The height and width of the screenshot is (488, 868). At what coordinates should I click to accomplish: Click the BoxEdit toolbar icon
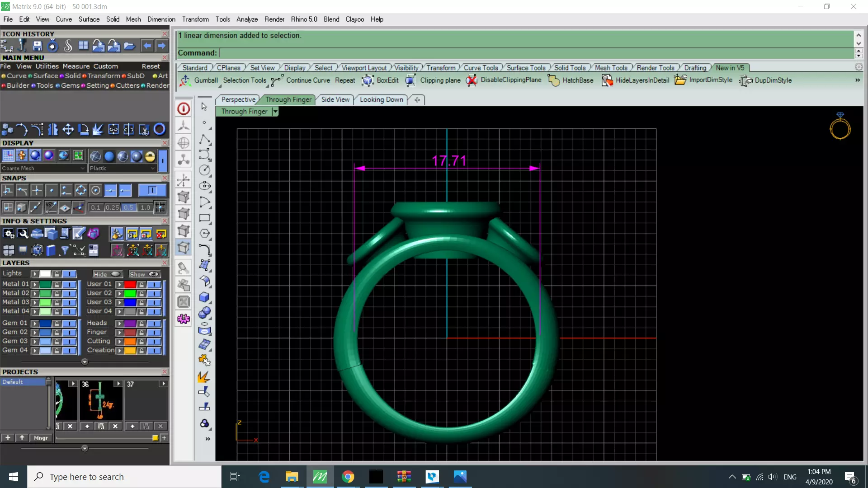click(x=368, y=80)
